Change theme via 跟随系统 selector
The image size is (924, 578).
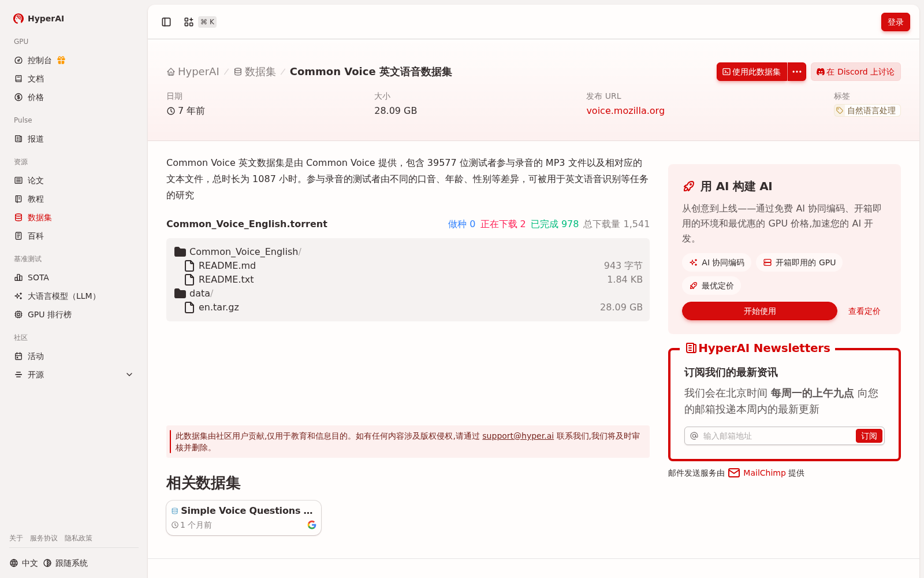click(x=65, y=563)
